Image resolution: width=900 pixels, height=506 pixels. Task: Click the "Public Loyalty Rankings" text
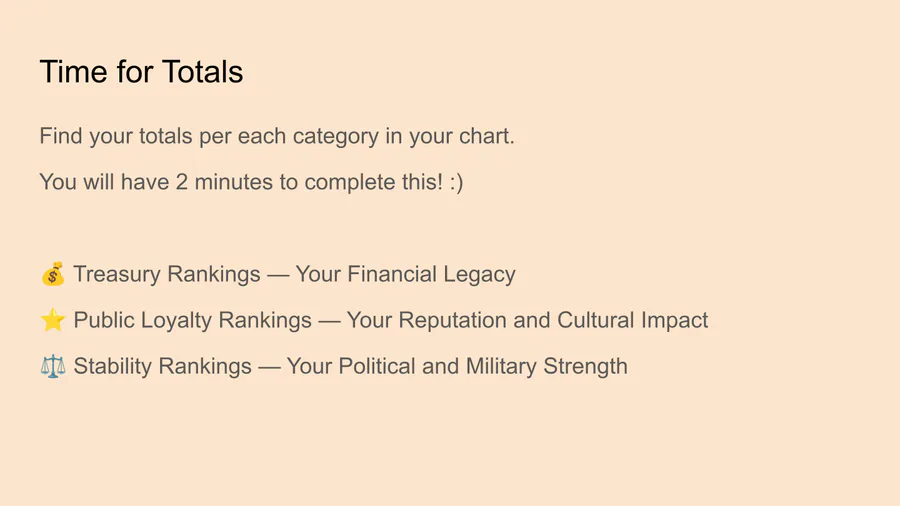pyautogui.click(x=193, y=320)
